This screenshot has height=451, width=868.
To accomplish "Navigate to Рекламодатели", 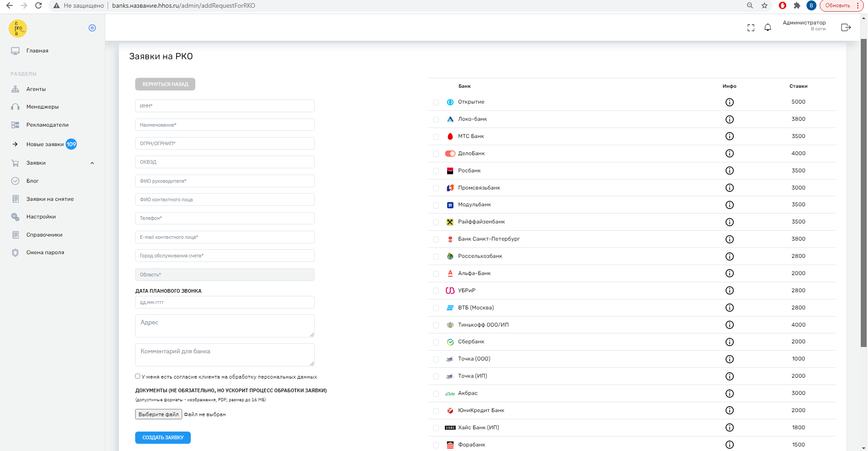I will (47, 125).
